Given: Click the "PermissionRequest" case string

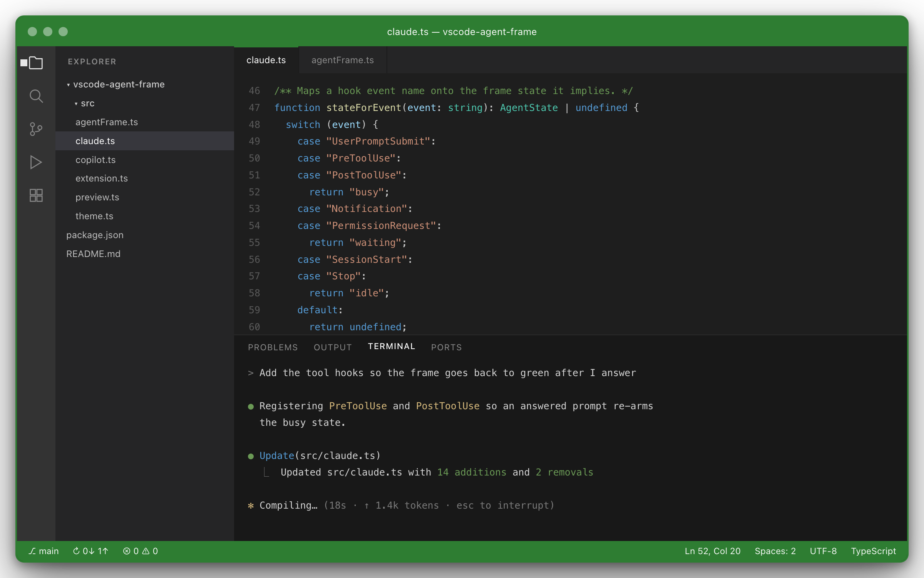Looking at the screenshot, I should pos(381,225).
